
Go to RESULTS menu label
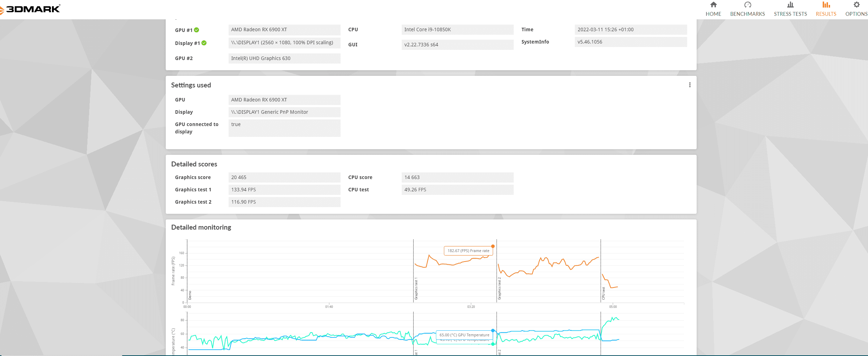coord(826,14)
